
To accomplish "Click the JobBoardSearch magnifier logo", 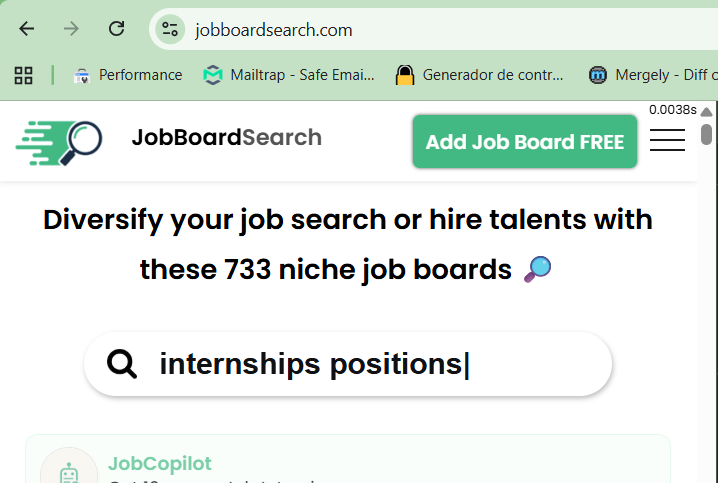I will tap(59, 141).
